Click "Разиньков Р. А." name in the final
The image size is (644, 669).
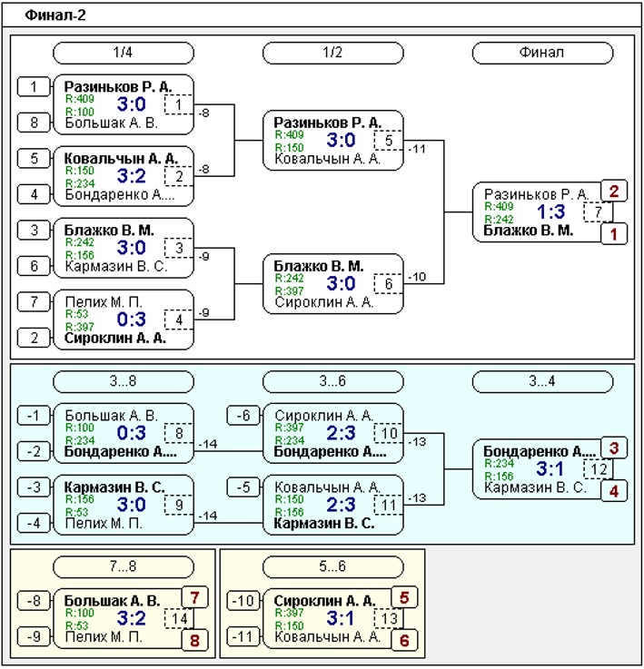[x=537, y=194]
